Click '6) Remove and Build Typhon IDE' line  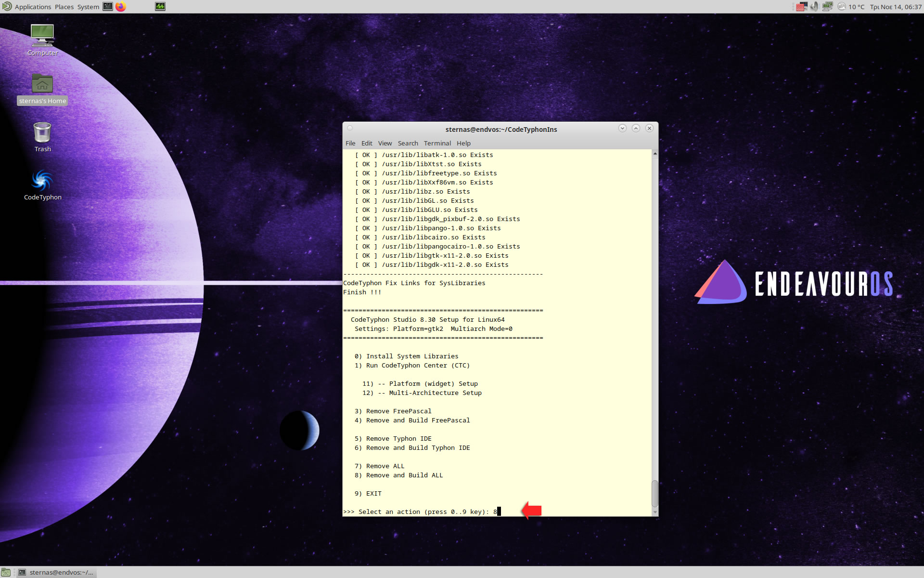[412, 447]
